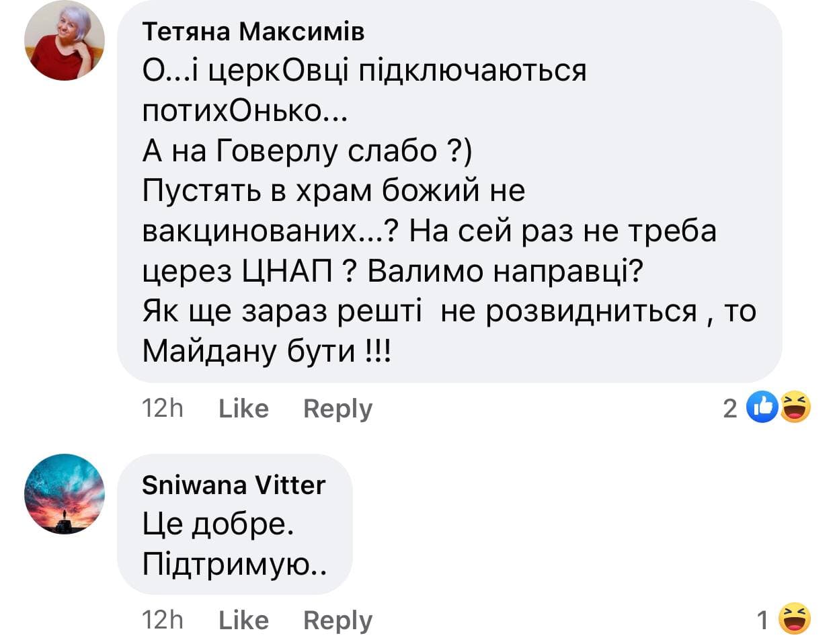
Task: Click laughing emoji on Тетяна's comment
Action: tap(795, 407)
